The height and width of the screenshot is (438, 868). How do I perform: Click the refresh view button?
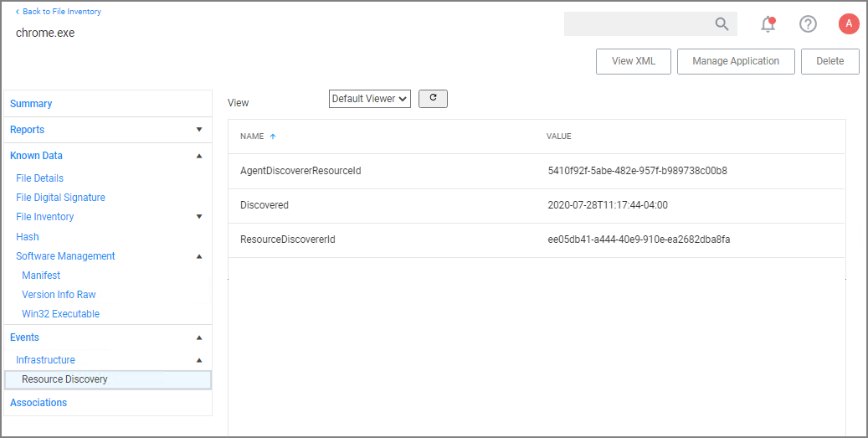pos(433,99)
